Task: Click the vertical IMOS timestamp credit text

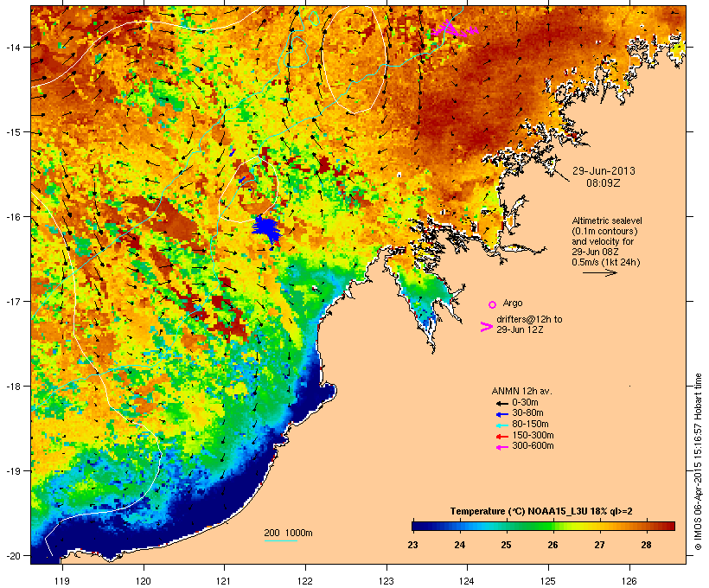Action: click(699, 462)
